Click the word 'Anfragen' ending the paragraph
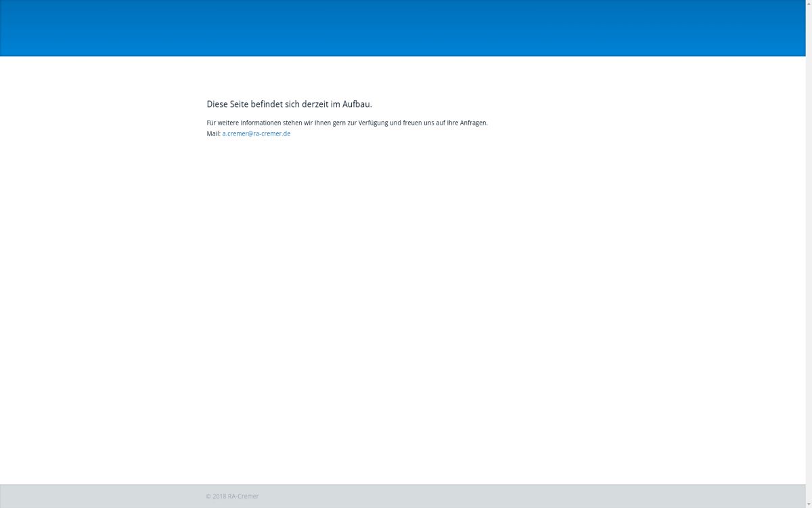The image size is (812, 508). tap(473, 123)
